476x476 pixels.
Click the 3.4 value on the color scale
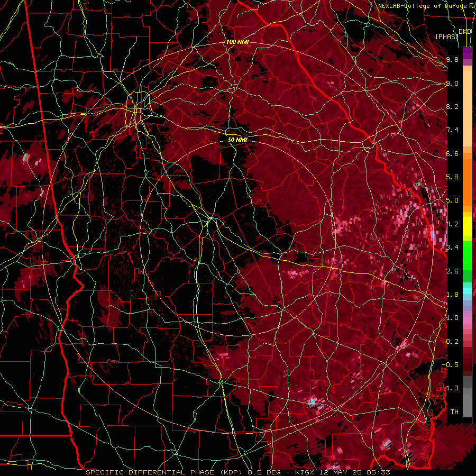pos(452,248)
